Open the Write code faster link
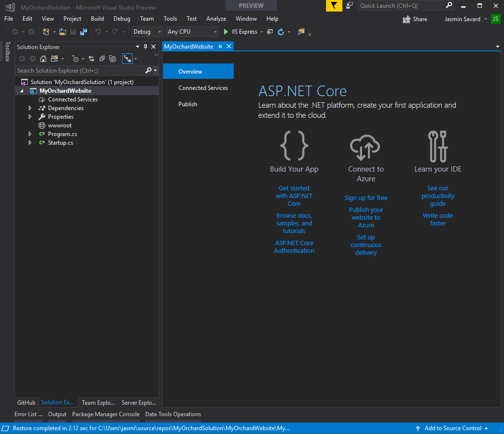The height and width of the screenshot is (434, 504). pos(438,220)
